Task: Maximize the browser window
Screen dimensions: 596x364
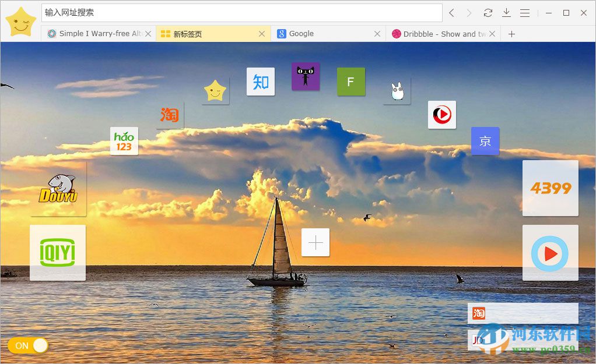Action: click(566, 13)
